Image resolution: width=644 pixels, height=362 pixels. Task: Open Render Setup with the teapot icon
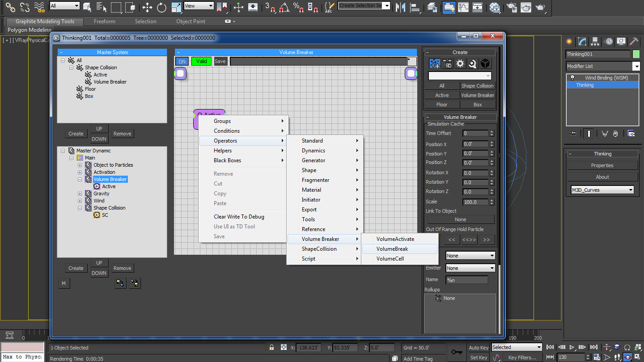point(511,7)
